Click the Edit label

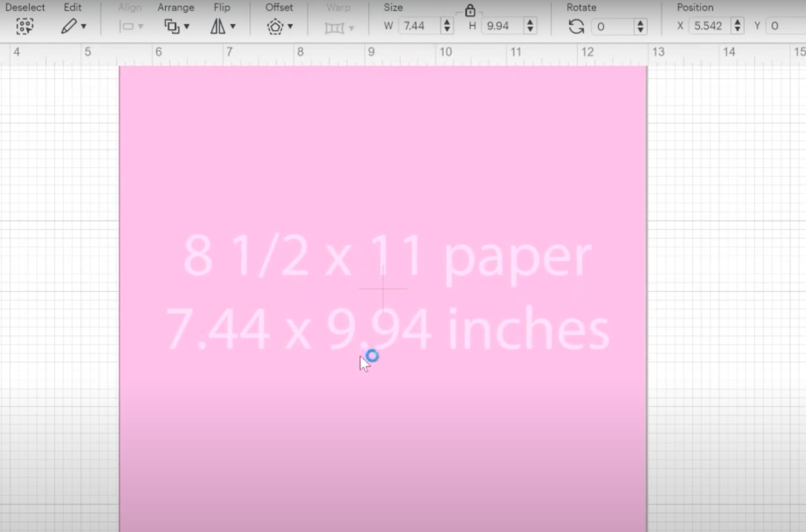(x=72, y=7)
